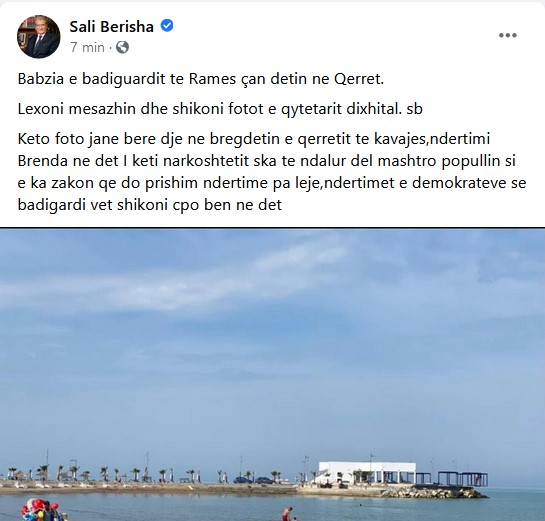Open the three-dot post options menu
Screen dimensions: 545x521
pos(507,35)
